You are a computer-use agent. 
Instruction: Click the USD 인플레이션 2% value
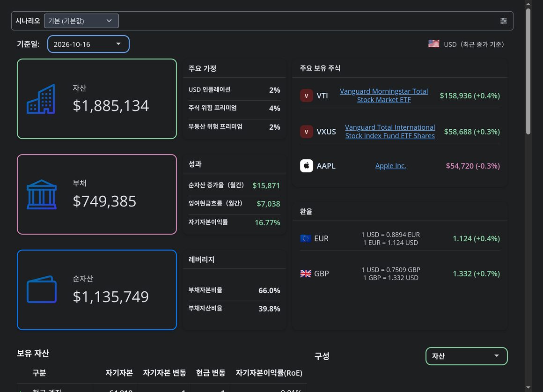(x=275, y=90)
